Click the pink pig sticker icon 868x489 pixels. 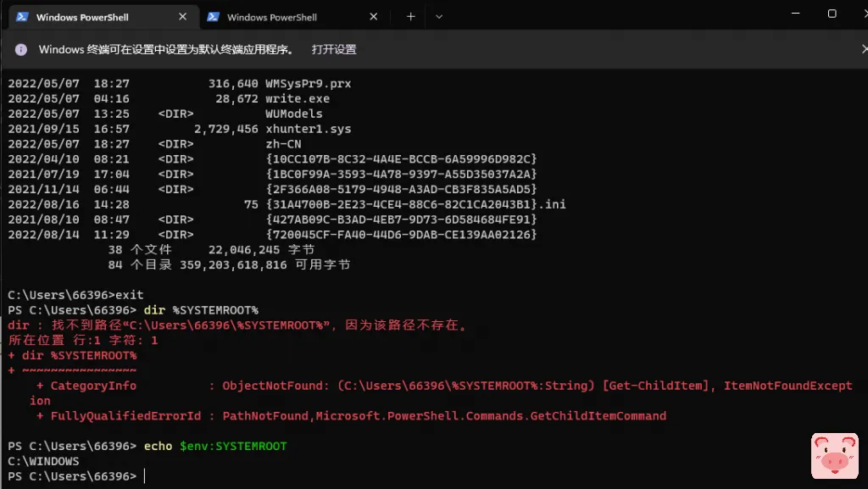tap(834, 456)
